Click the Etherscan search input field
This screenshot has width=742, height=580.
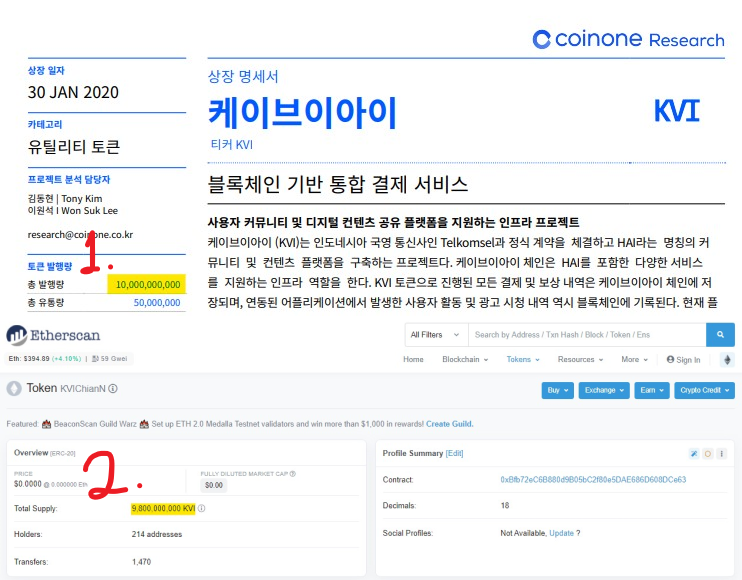point(587,334)
